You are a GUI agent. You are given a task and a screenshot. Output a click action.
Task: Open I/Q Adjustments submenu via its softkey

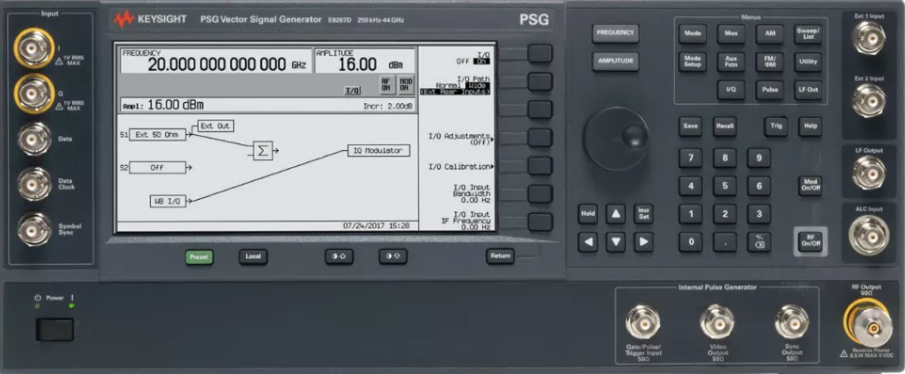point(540,138)
